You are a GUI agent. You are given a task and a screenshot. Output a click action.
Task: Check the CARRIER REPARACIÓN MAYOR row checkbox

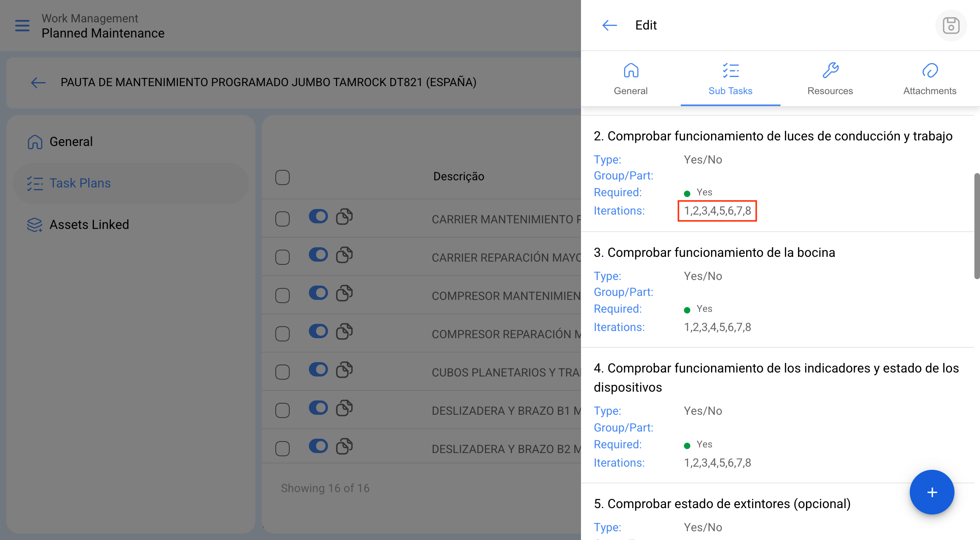283,257
